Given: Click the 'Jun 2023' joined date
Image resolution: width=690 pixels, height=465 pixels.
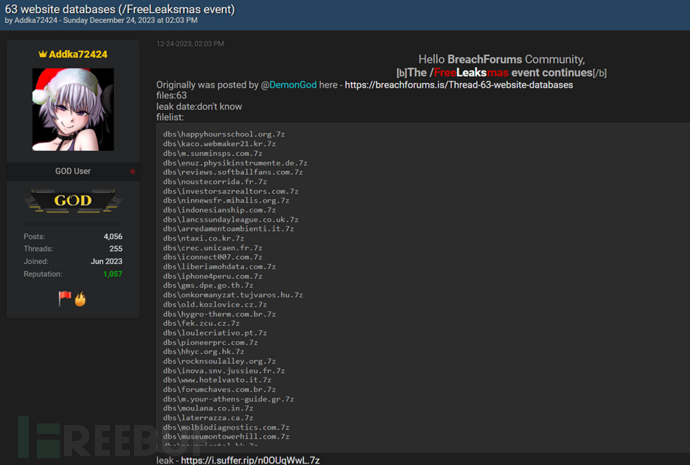Looking at the screenshot, I should [106, 261].
